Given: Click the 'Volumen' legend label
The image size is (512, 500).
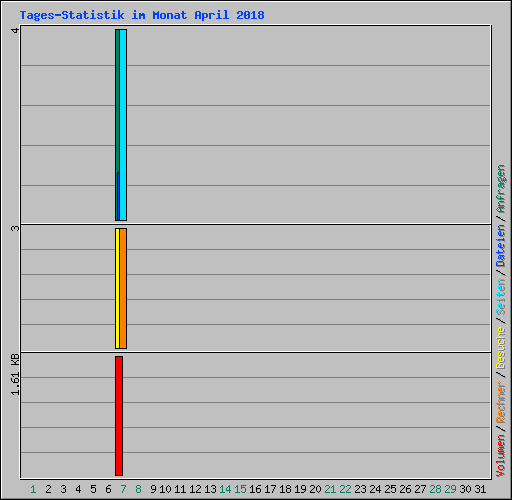Looking at the screenshot, I should (501, 456).
